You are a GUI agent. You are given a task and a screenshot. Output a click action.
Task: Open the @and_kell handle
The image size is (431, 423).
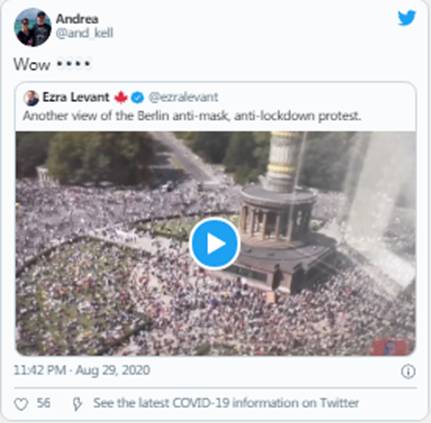pyautogui.click(x=84, y=33)
